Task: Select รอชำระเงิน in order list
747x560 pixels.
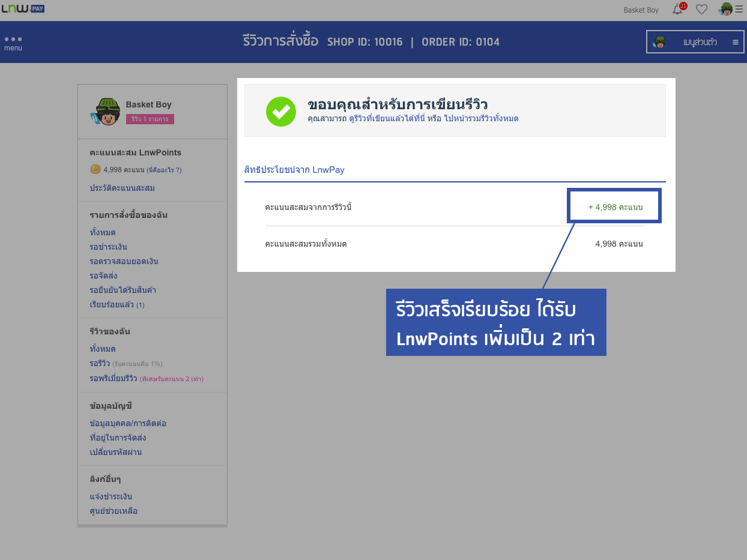Action: [108, 247]
